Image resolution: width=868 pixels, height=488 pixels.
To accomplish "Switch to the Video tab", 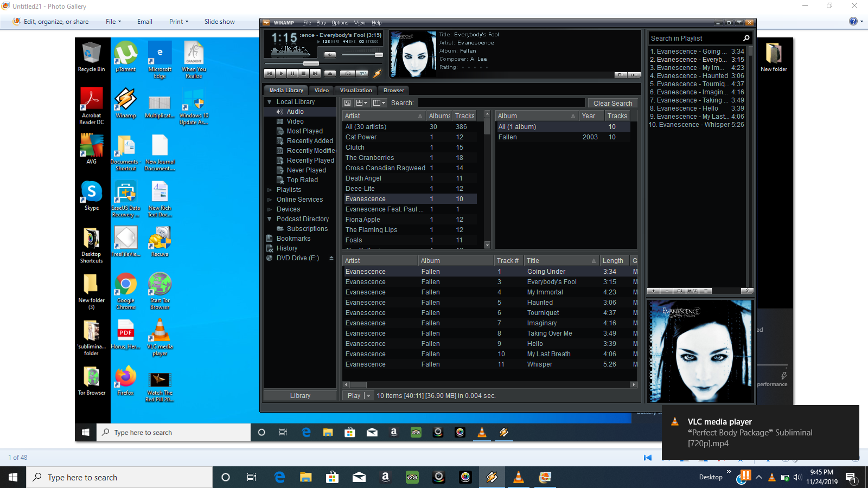I will [322, 91].
